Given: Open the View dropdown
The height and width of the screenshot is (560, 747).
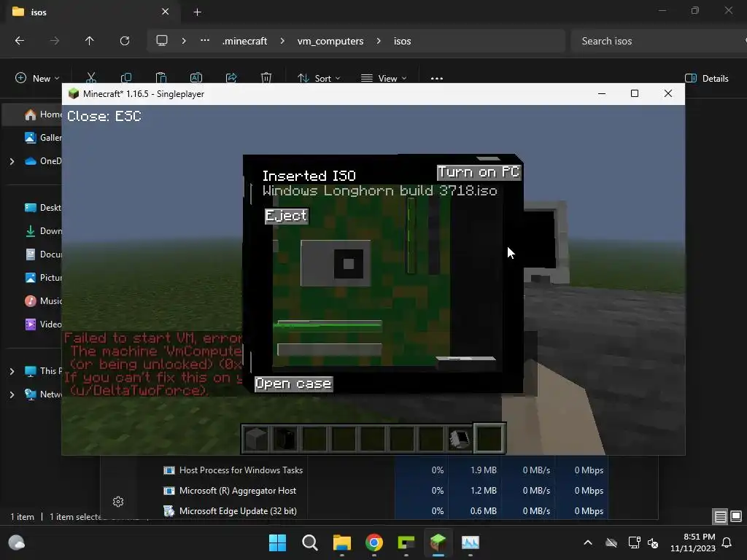Looking at the screenshot, I should tap(384, 79).
